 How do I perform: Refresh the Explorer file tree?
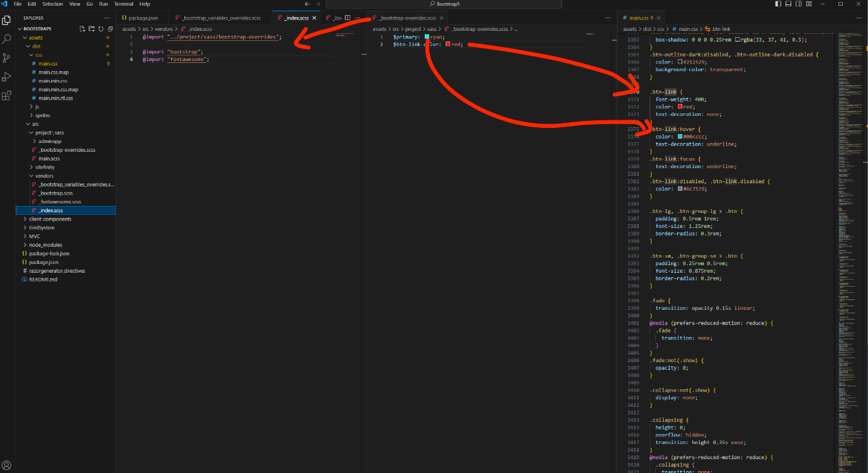(x=100, y=28)
